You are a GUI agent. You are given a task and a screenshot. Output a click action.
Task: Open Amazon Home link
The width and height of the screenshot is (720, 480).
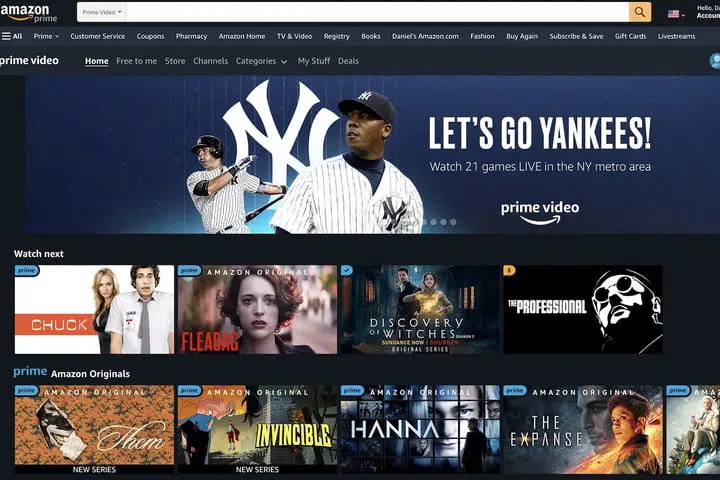click(242, 36)
